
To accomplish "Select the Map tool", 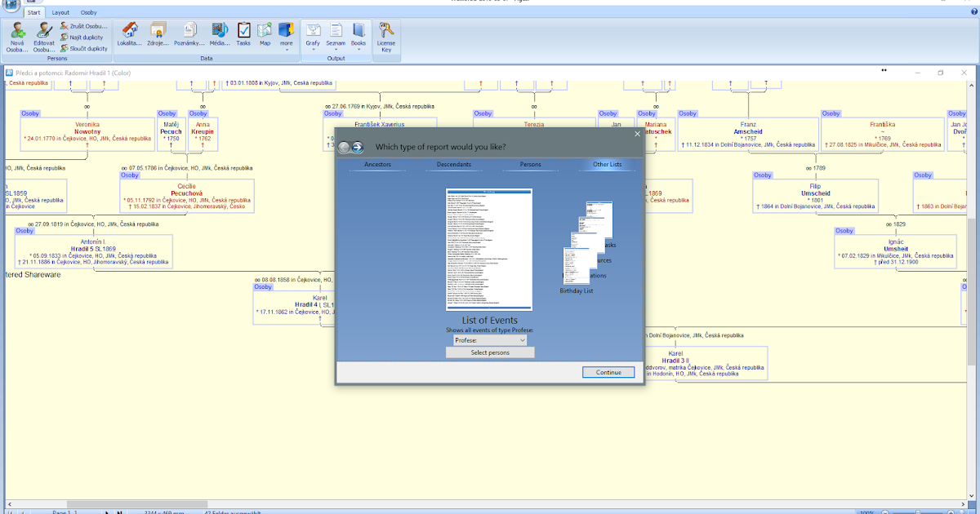I will pyautogui.click(x=264, y=34).
